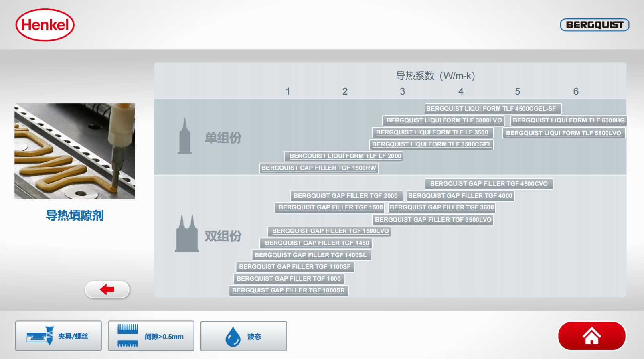Choose BERGQUIST GAP FILLER TGF 4500CVO
Screen dimensions: 644x359
[489, 184]
